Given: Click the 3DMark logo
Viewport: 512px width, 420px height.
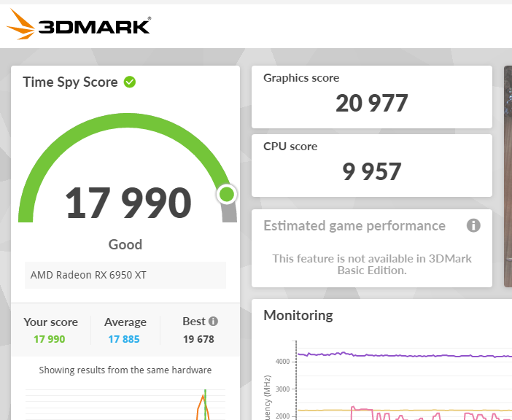Looking at the screenshot, I should pos(78,25).
